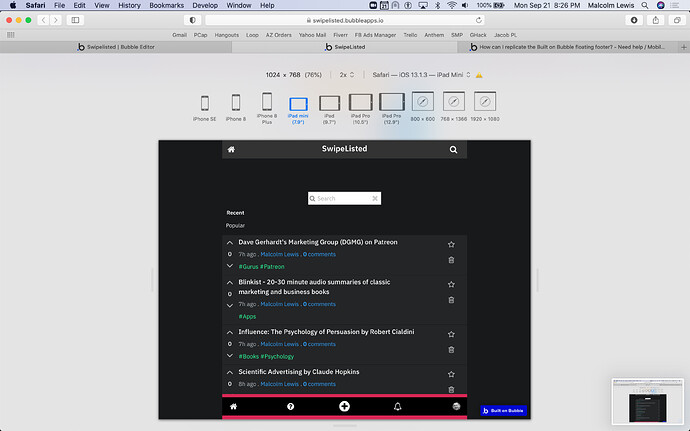Open the History menu
The height and width of the screenshot is (431, 690).
[x=129, y=5]
